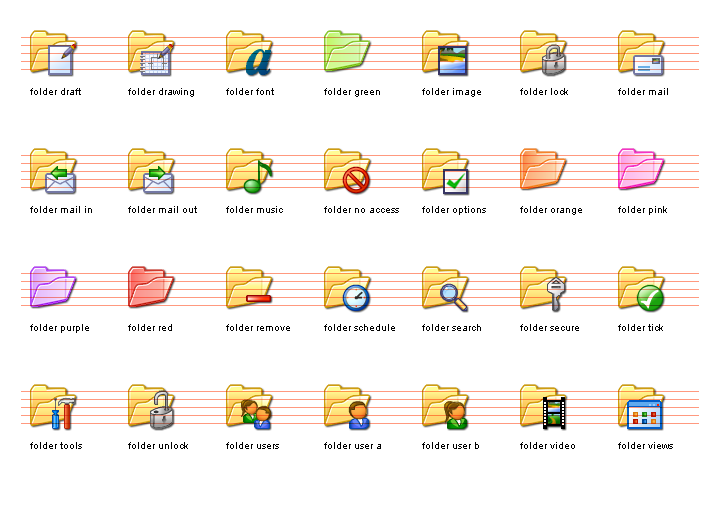
Task: Click the folder mail in icon
Action: click(x=53, y=171)
